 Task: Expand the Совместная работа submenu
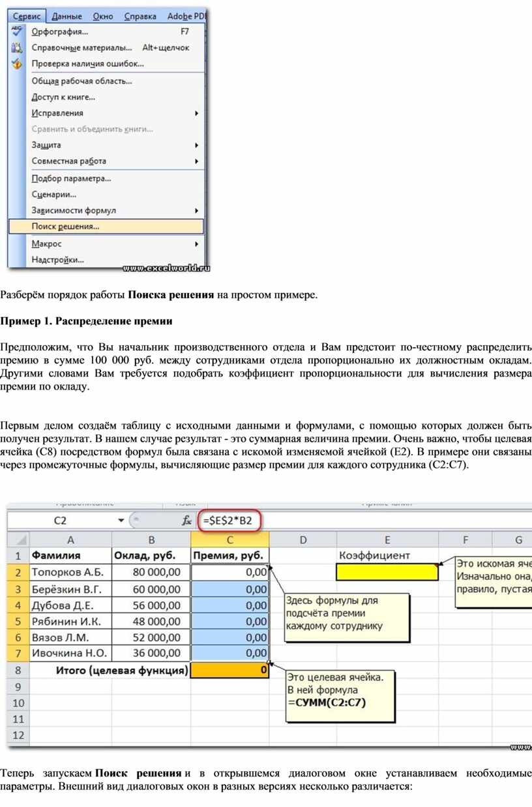(x=196, y=161)
